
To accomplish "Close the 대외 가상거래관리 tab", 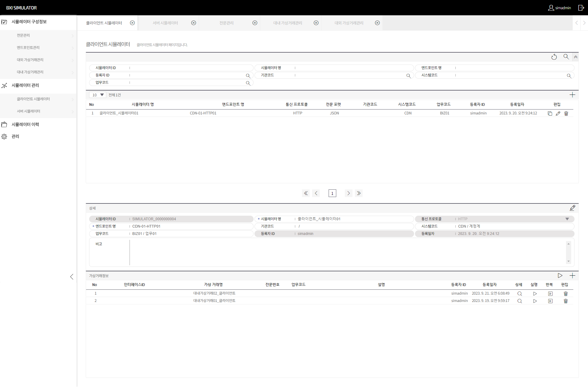I will pyautogui.click(x=377, y=23).
